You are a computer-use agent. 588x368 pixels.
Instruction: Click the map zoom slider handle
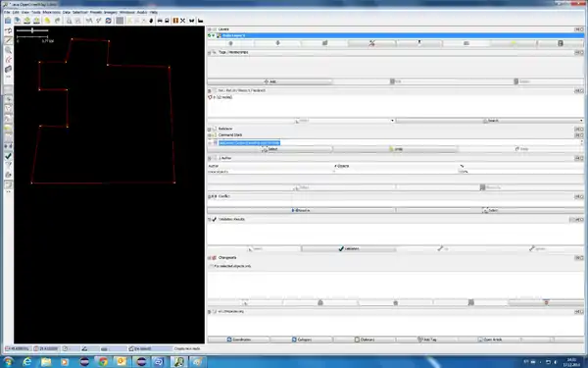coord(32,30)
